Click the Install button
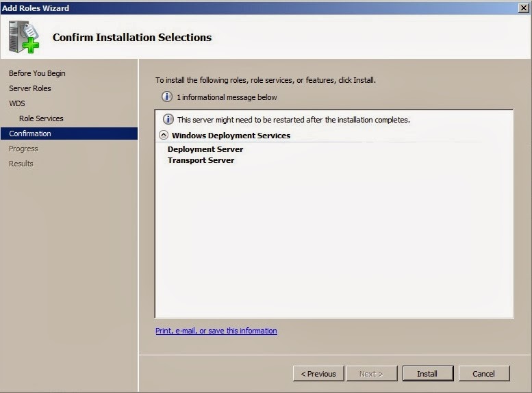Screen dimensions: 532x393 [428, 374]
